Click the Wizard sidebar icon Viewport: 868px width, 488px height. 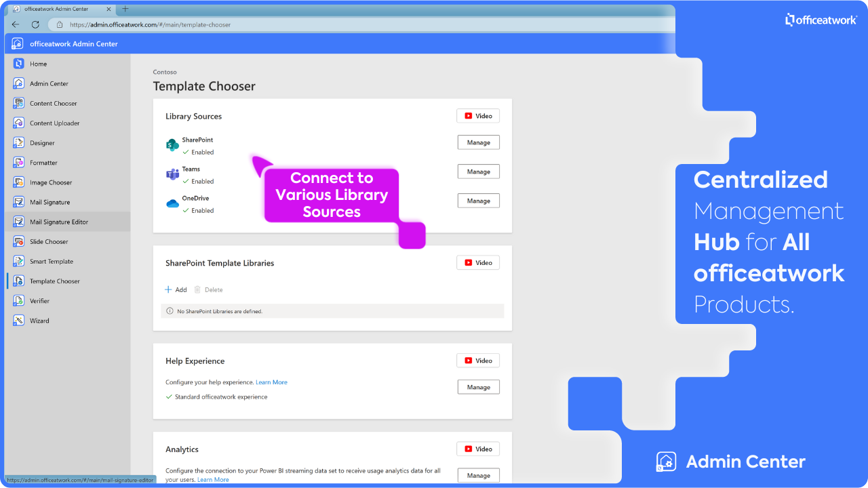(18, 321)
